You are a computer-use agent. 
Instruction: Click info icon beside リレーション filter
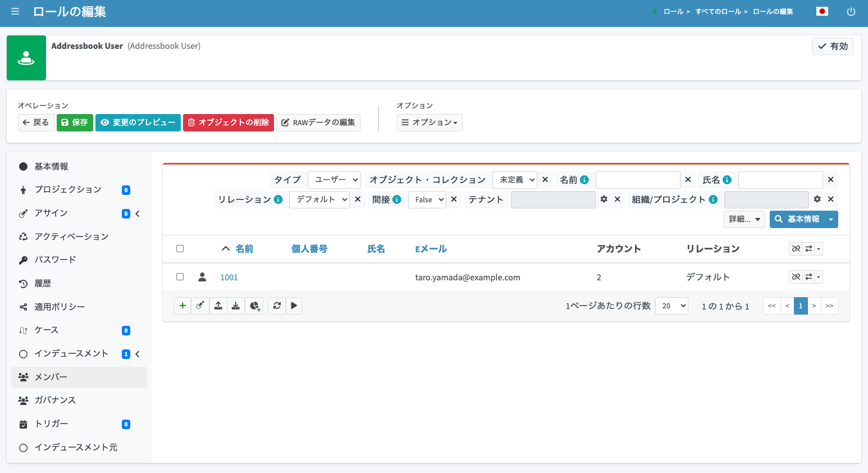tap(278, 199)
